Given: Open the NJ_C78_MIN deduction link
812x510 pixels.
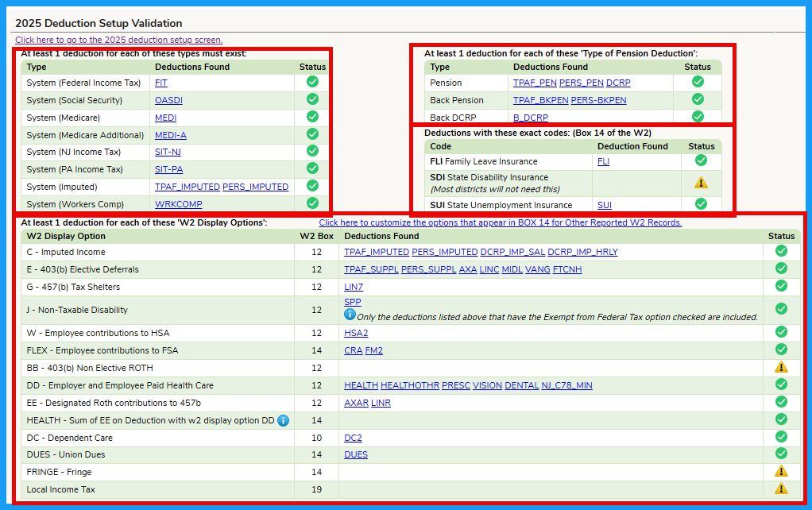Looking at the screenshot, I should tap(567, 386).
